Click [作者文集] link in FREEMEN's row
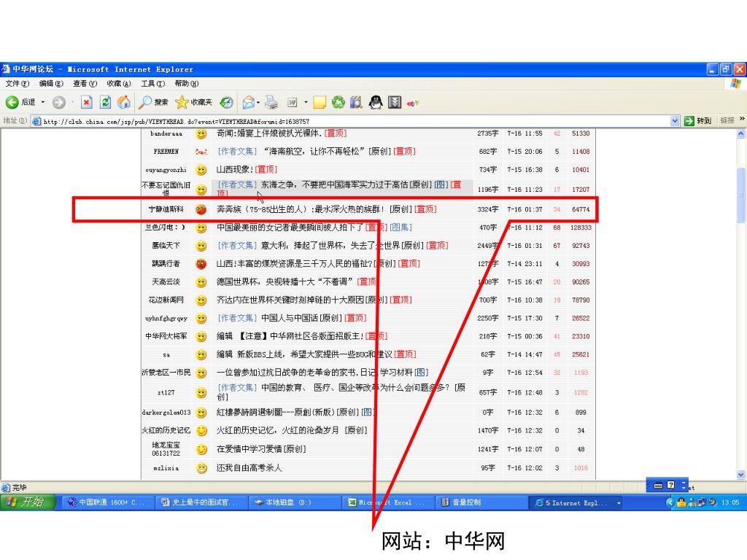 pyautogui.click(x=237, y=152)
